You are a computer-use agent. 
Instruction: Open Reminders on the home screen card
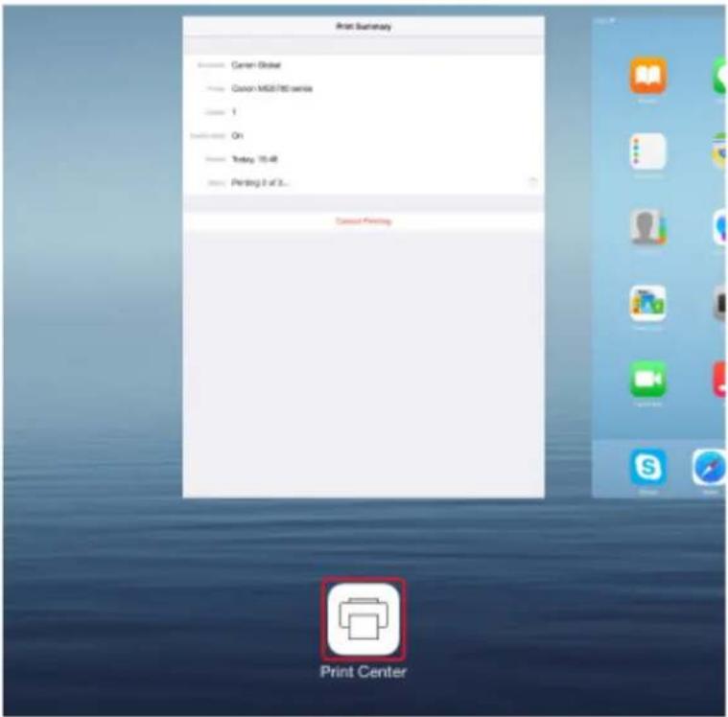(648, 151)
